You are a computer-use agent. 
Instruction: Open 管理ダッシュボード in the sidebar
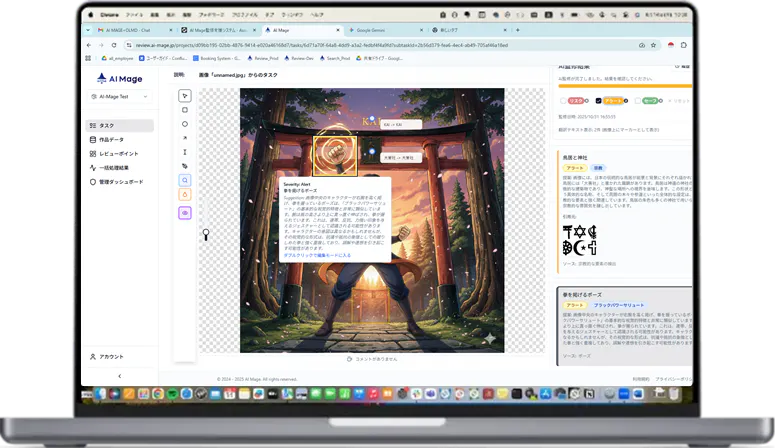pos(120,182)
